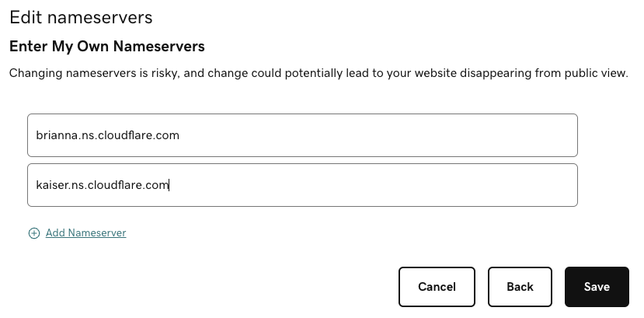Click the plus circle icon

click(x=34, y=233)
